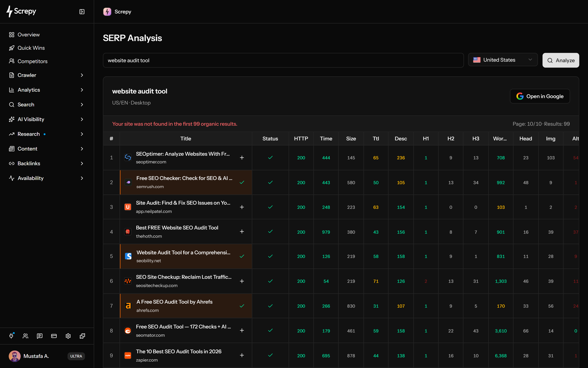This screenshot has width=588, height=368.
Task: Open the puzzle extensions icon
Action: pyautogui.click(x=82, y=336)
